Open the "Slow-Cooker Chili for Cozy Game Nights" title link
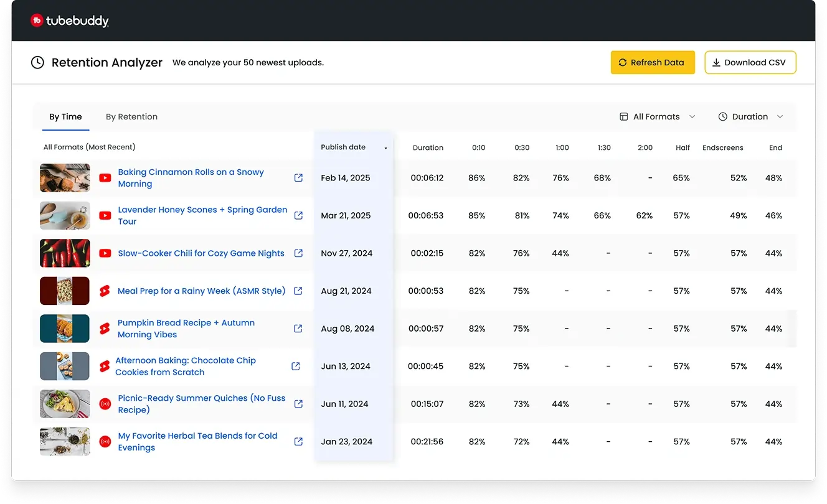 point(201,253)
